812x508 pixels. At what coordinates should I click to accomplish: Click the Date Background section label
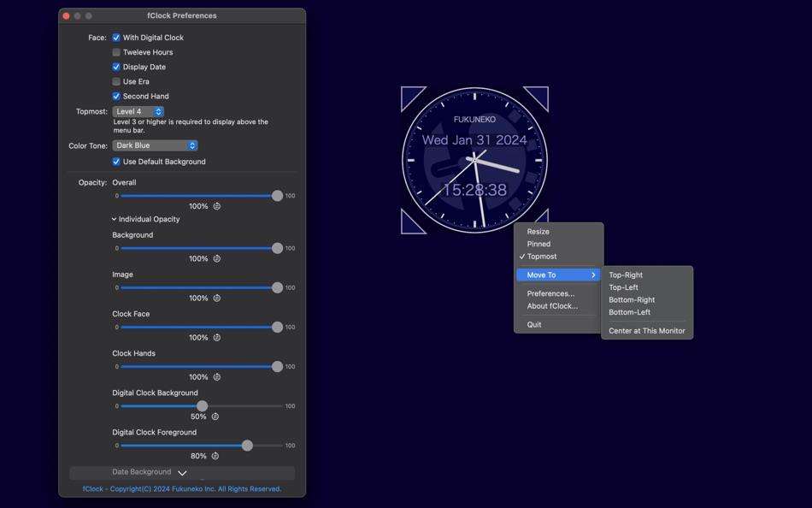141,472
